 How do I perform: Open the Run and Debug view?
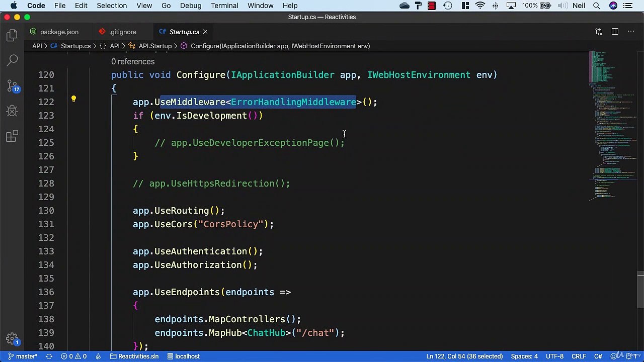pos(12,111)
